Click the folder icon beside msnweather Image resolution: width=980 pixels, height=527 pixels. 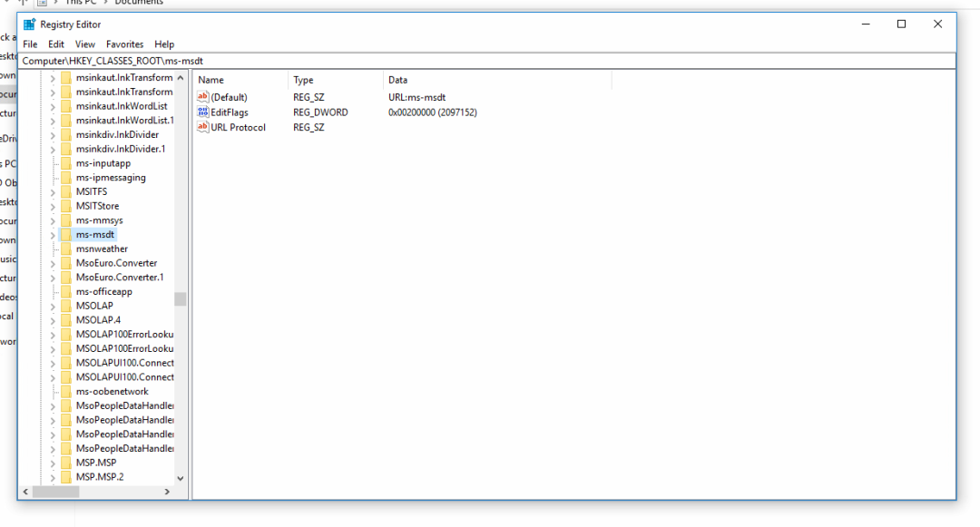(x=66, y=249)
